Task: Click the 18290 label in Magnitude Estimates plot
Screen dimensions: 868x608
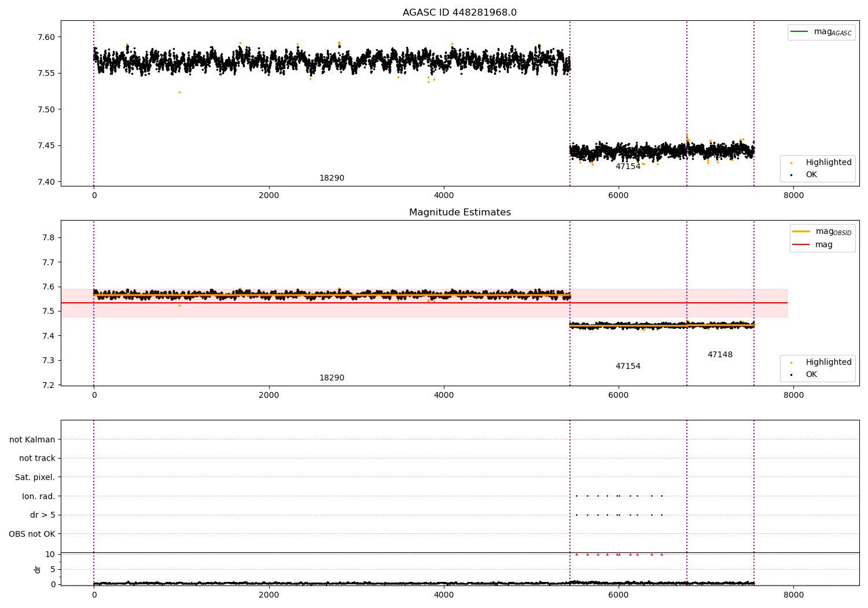Action: [332, 378]
